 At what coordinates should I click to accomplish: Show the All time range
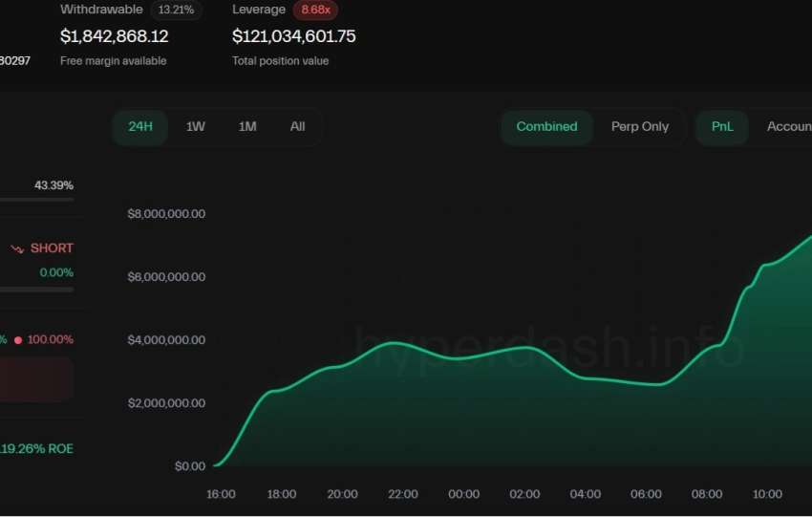pos(297,126)
